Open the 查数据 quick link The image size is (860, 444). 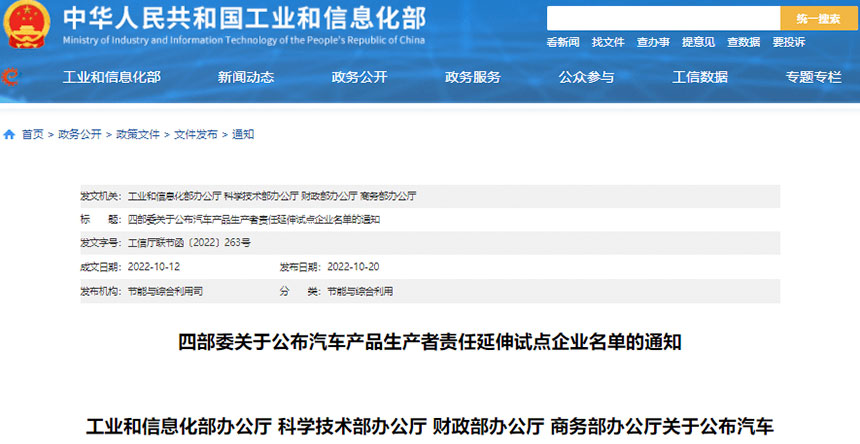coord(743,42)
